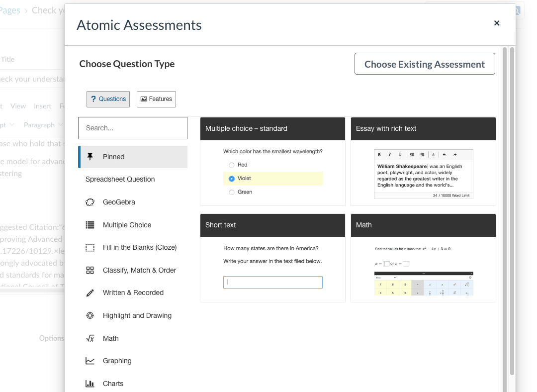Click the Search question types field
This screenshot has height=392, width=537.
133,128
